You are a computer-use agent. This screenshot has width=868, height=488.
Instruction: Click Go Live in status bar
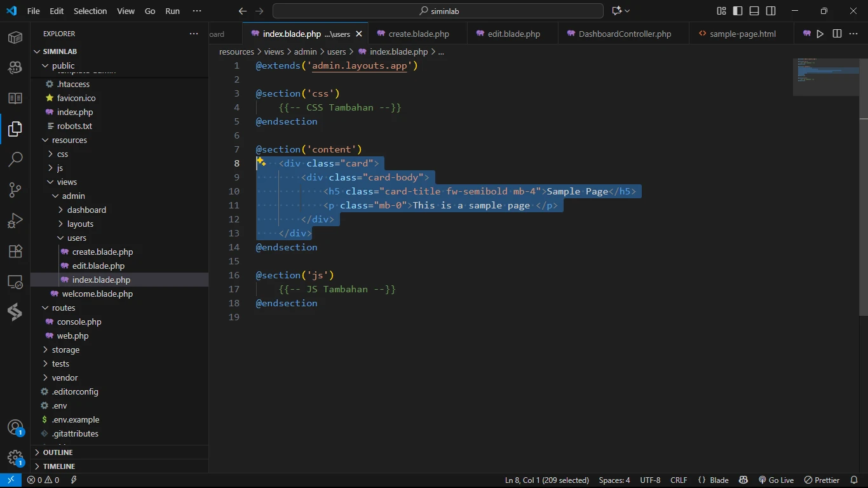point(776,480)
